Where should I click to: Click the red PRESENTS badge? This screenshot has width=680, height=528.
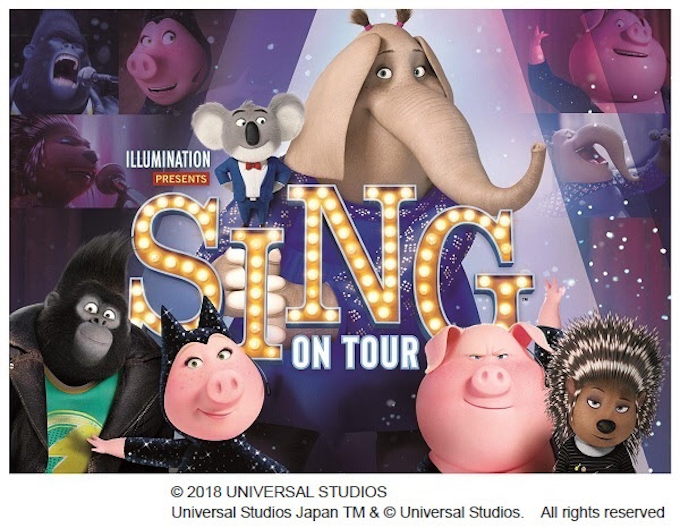click(181, 179)
